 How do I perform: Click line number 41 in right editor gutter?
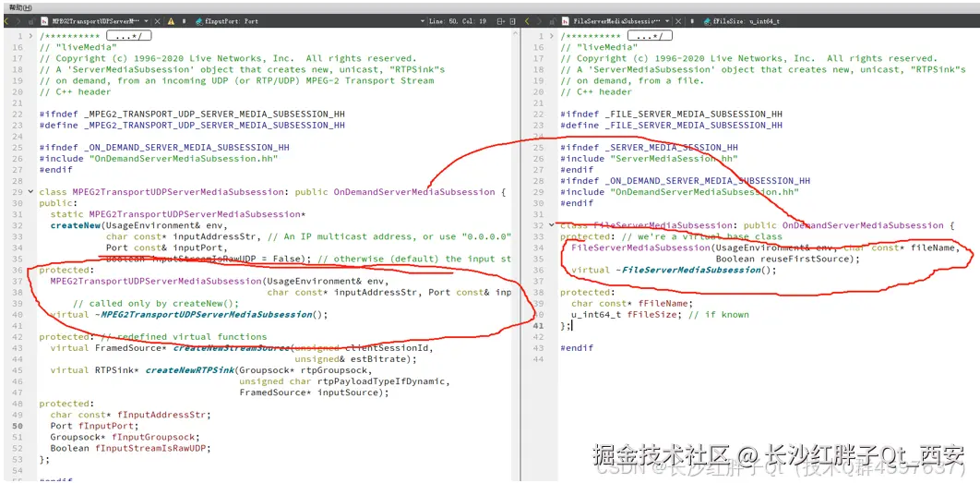(x=539, y=325)
